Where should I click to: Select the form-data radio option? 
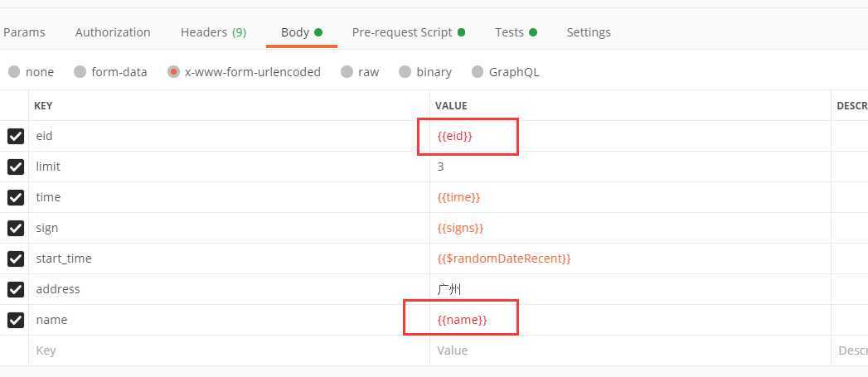coord(111,72)
